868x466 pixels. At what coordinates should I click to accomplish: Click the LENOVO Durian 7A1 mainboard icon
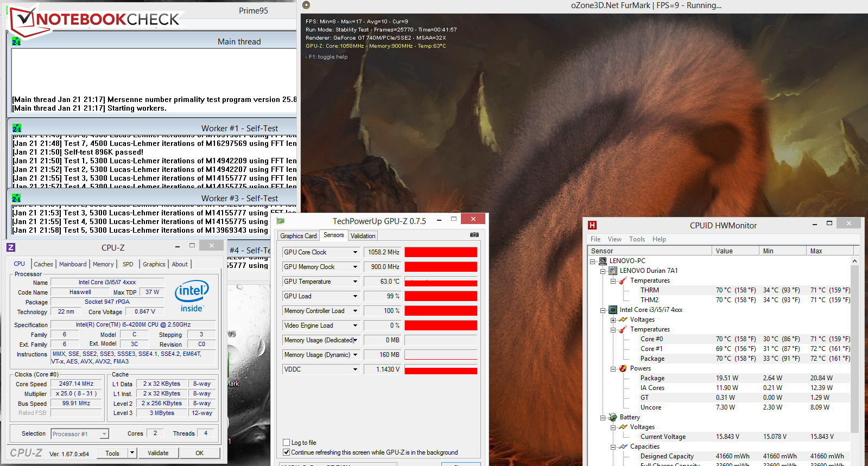tap(613, 270)
